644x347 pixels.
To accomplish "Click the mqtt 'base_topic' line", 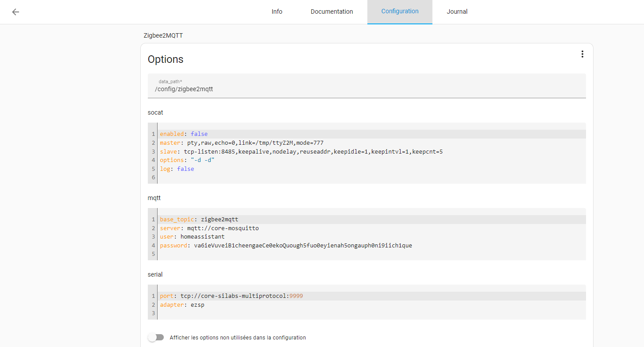I will pyautogui.click(x=199, y=220).
